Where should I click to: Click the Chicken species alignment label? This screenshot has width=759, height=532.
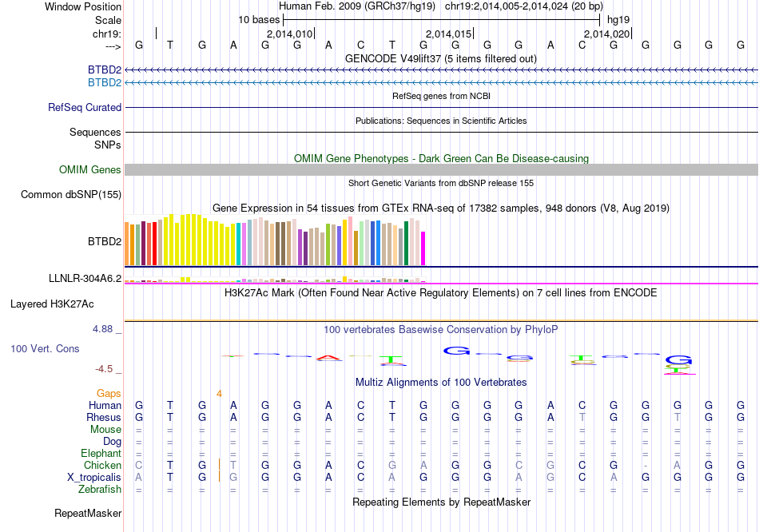(x=102, y=465)
